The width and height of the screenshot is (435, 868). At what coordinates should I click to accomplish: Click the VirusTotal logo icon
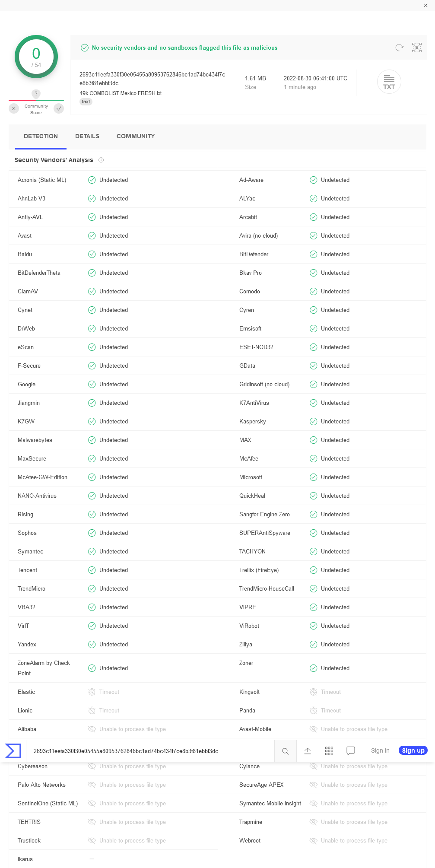pos(13,751)
